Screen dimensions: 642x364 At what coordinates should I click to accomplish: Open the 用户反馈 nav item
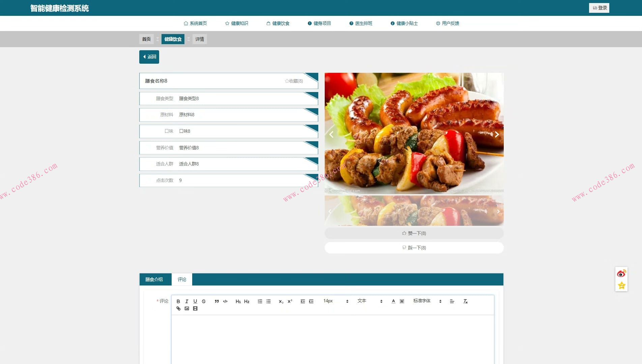(448, 23)
